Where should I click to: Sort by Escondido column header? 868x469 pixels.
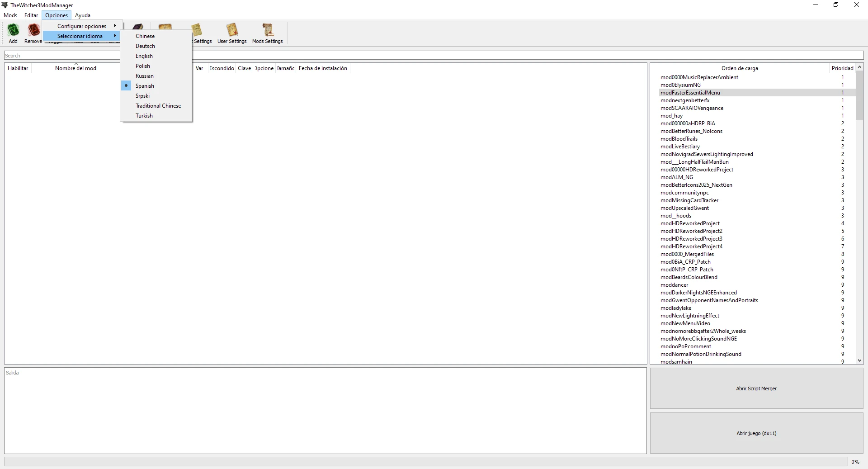click(222, 68)
